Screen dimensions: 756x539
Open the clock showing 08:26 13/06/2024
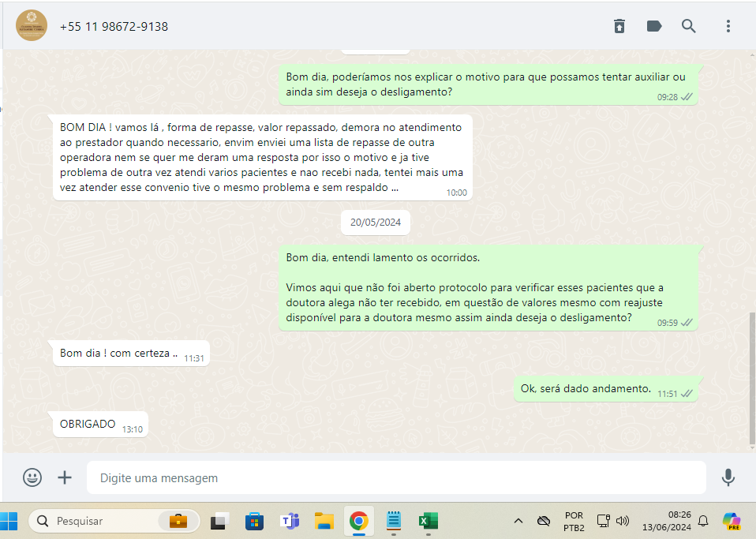[x=666, y=521]
